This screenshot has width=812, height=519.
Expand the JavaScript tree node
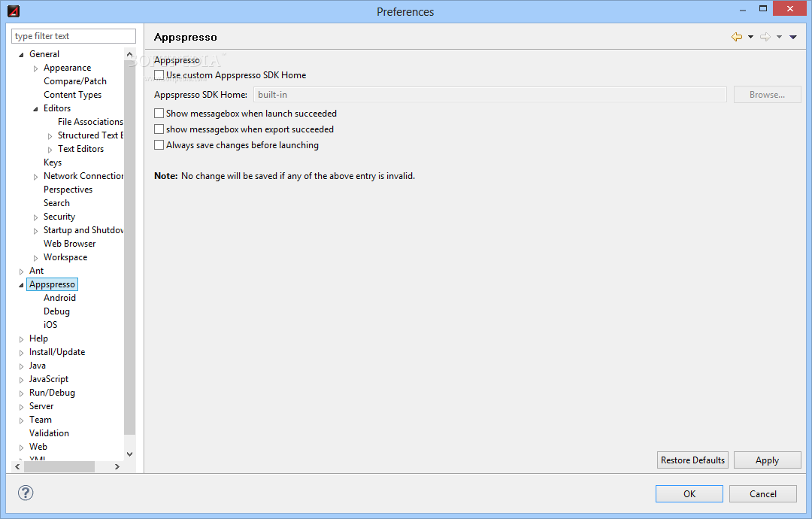click(x=21, y=380)
